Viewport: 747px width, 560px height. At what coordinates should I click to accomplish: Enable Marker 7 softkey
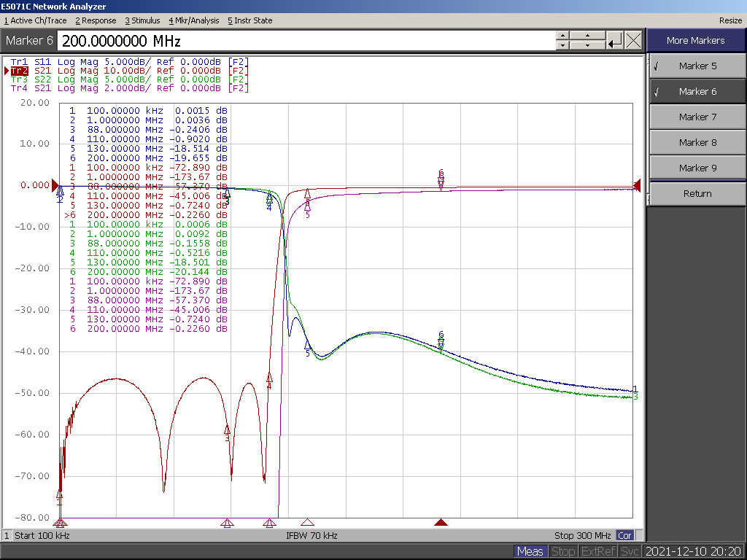pyautogui.click(x=697, y=117)
